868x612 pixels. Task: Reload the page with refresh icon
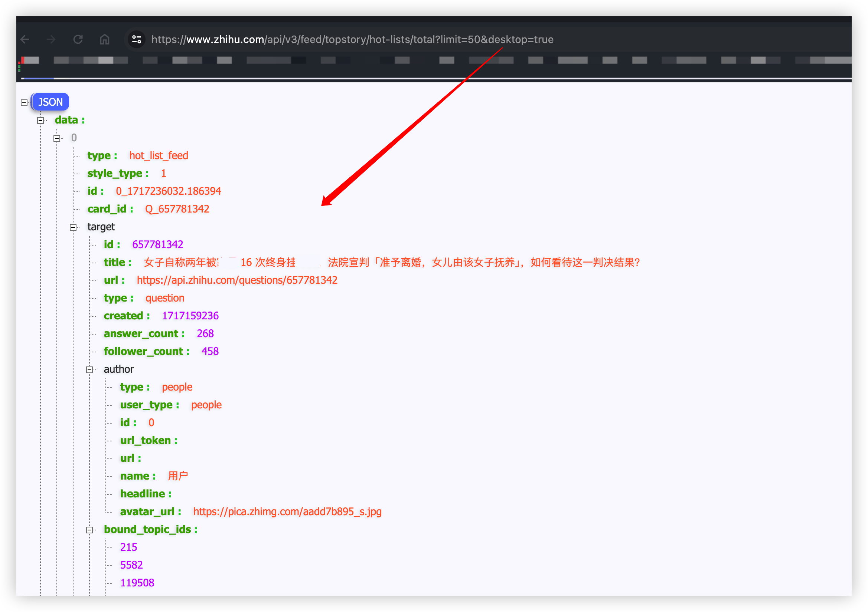click(78, 39)
